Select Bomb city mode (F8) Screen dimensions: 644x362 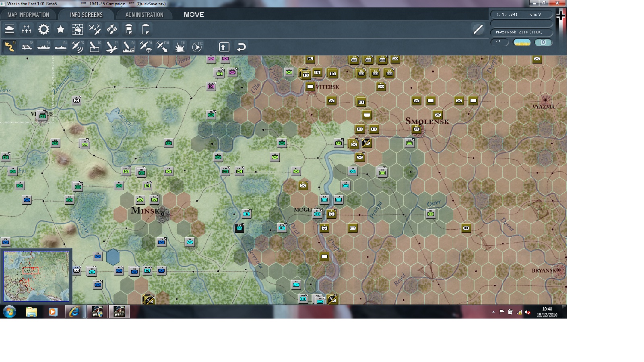[128, 47]
